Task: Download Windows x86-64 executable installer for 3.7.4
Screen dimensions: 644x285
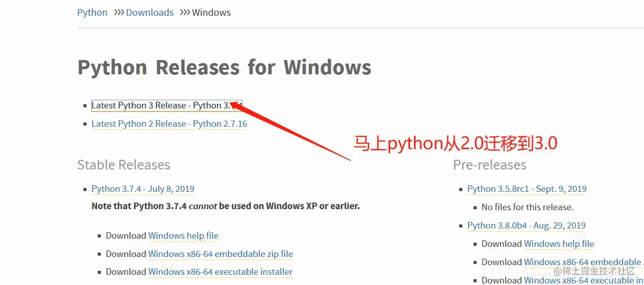Action: point(220,272)
